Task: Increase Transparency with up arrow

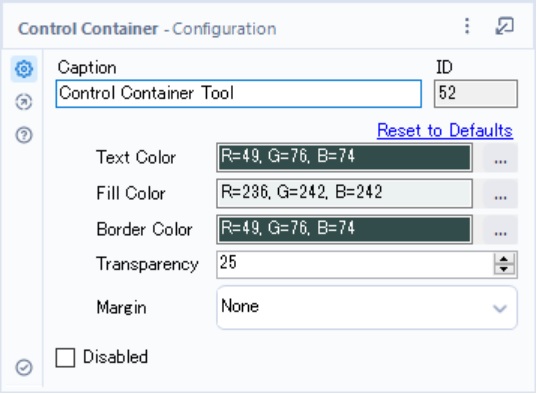Action: click(x=504, y=259)
